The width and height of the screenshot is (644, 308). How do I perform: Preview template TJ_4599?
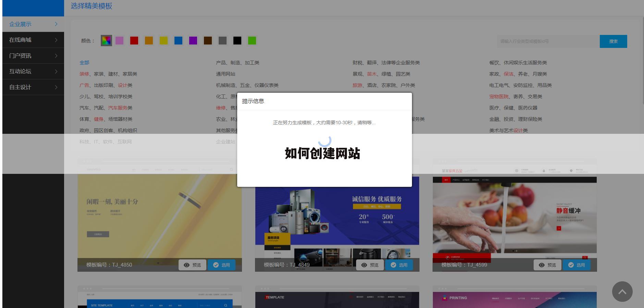(547, 265)
